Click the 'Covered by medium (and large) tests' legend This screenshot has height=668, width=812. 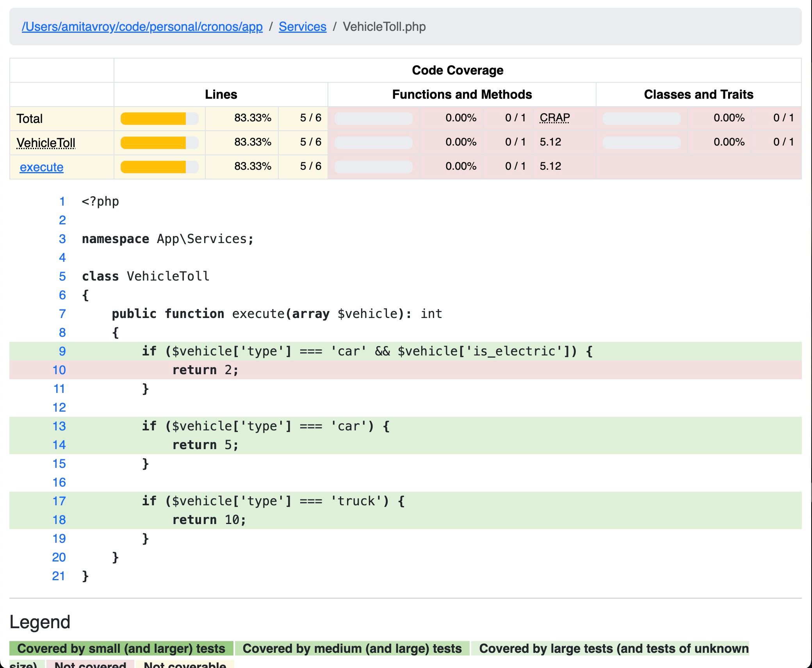point(352,648)
